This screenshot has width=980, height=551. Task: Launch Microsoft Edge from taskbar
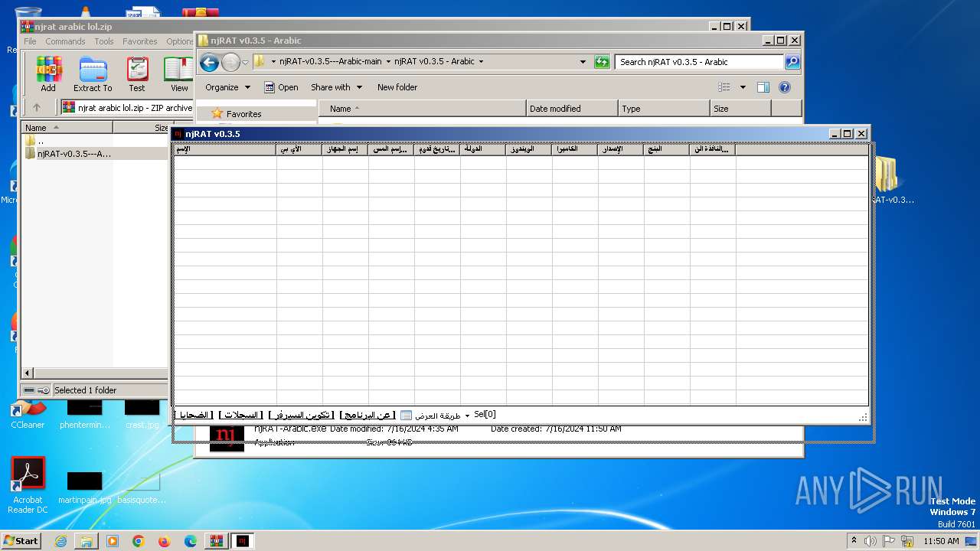pyautogui.click(x=191, y=541)
